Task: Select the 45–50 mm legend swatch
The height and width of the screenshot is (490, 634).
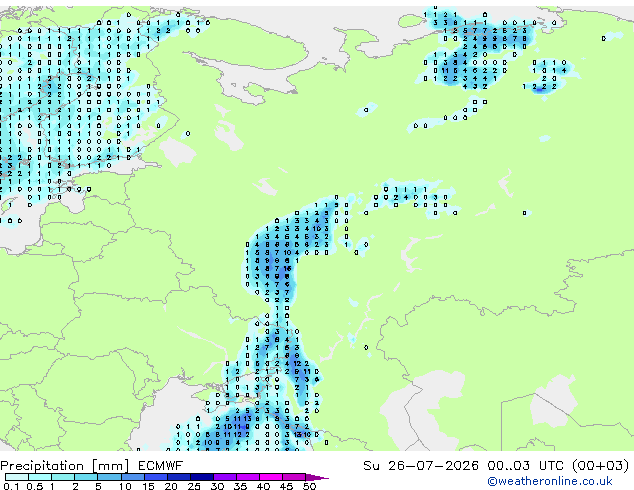Action: 294,477
